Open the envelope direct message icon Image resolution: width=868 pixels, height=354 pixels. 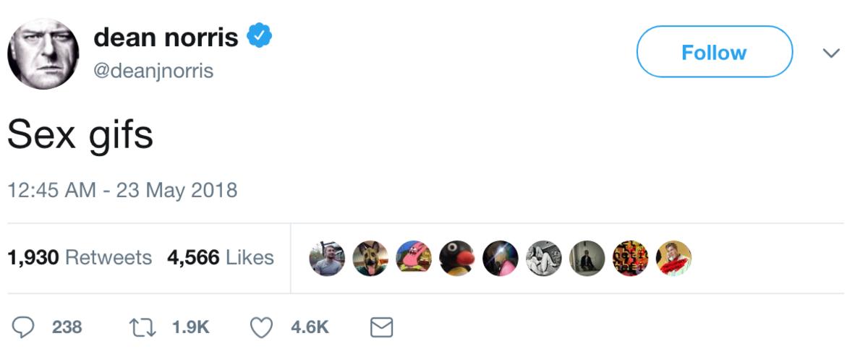[x=381, y=329]
